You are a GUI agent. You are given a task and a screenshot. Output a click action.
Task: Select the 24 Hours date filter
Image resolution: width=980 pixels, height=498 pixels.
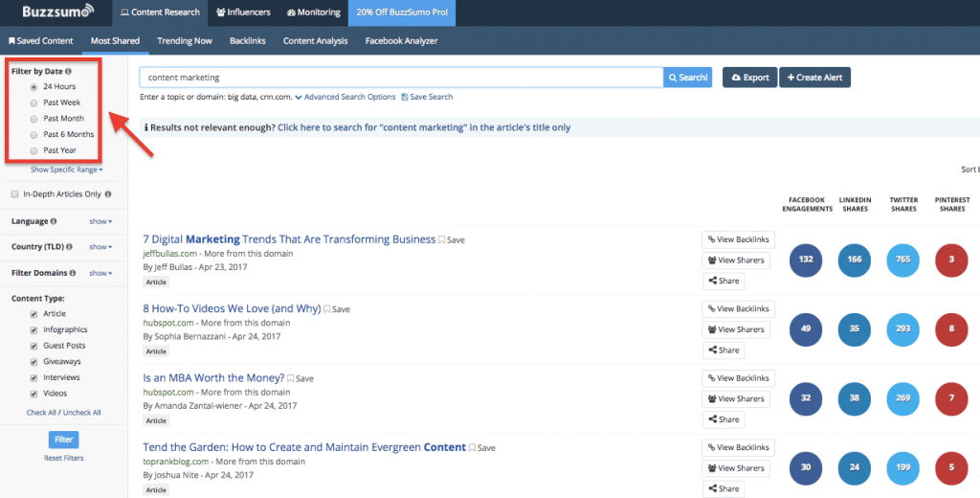tap(33, 87)
